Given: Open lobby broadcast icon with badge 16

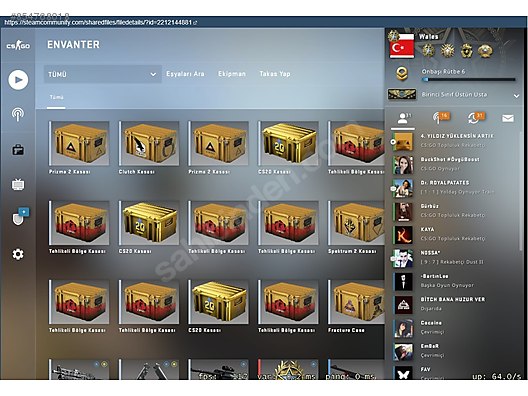Looking at the screenshot, I should point(440,118).
